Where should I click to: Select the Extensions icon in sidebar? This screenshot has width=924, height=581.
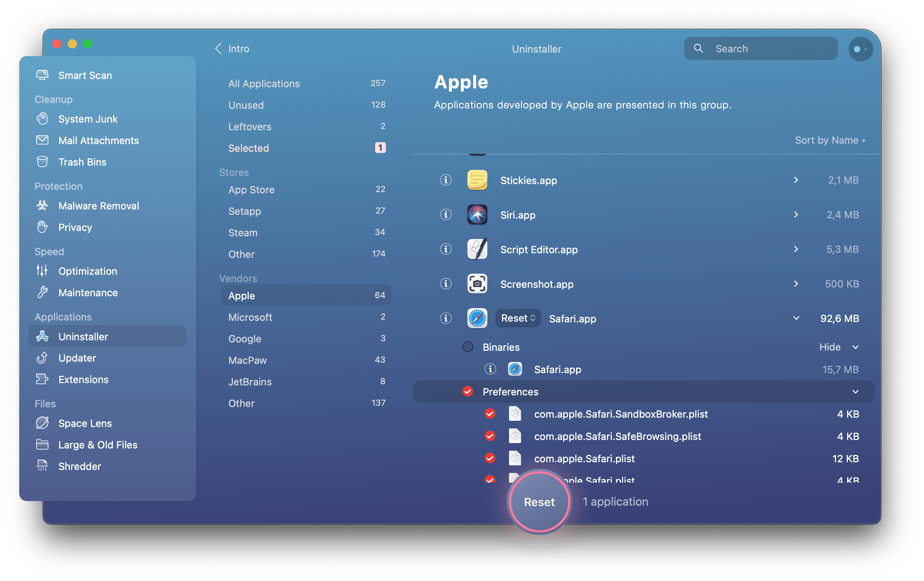pyautogui.click(x=42, y=379)
